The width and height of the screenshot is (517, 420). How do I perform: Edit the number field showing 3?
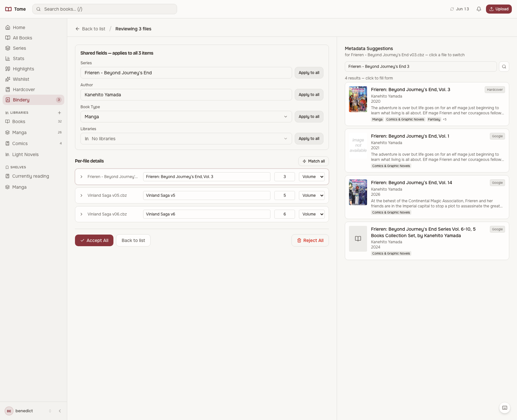285,177
